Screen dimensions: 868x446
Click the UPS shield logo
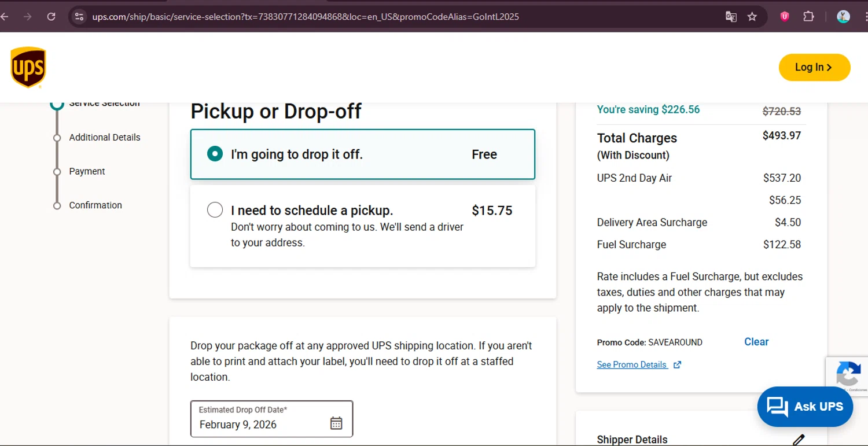[x=28, y=68]
